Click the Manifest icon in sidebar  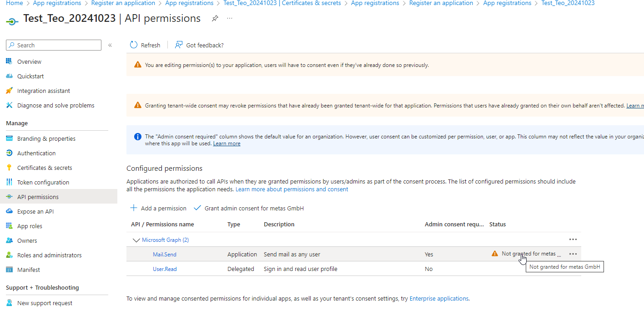point(9,270)
